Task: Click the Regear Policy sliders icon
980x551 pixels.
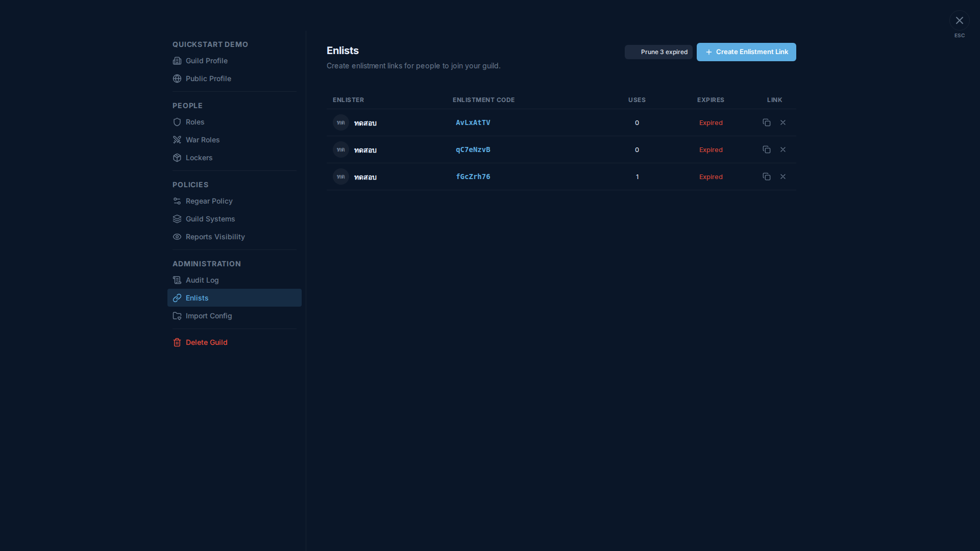Action: pyautogui.click(x=177, y=201)
